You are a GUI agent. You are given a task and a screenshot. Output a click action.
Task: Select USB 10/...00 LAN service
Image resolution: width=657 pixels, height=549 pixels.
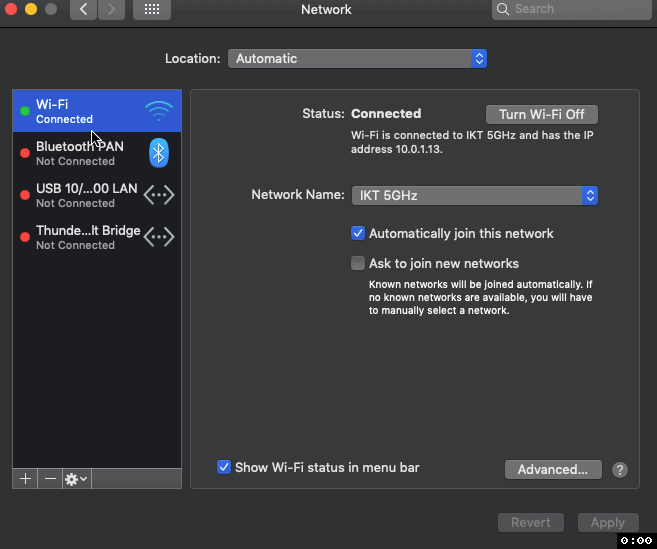click(97, 195)
